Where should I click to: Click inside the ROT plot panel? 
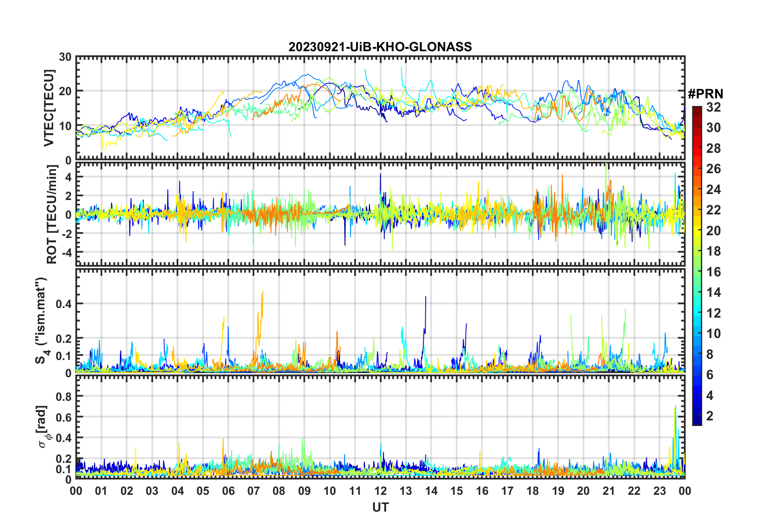click(380, 214)
